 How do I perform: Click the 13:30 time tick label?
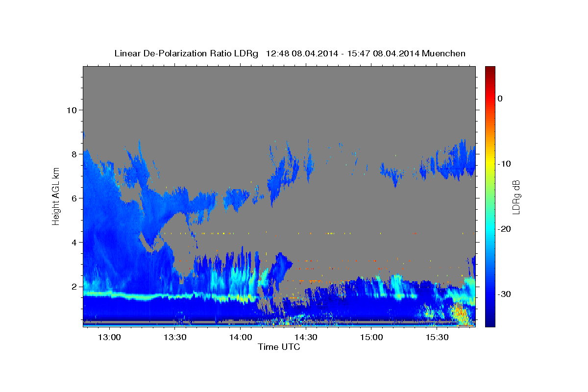[x=175, y=338]
